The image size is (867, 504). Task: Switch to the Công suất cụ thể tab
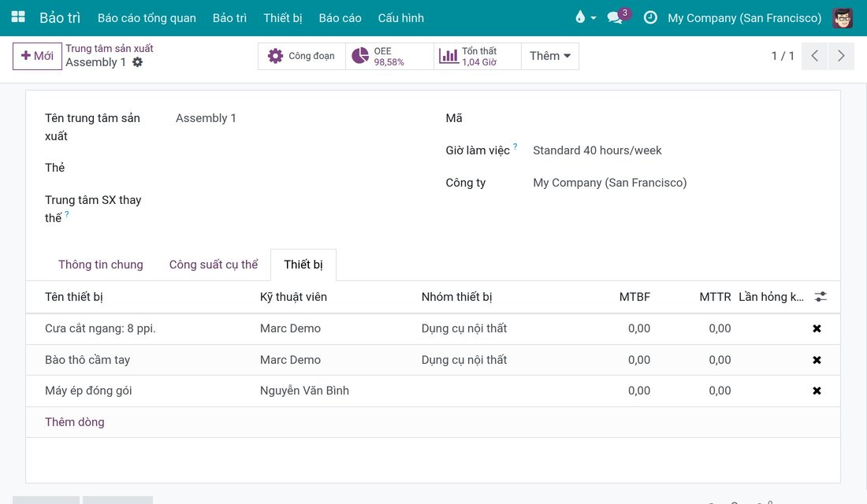coord(214,265)
